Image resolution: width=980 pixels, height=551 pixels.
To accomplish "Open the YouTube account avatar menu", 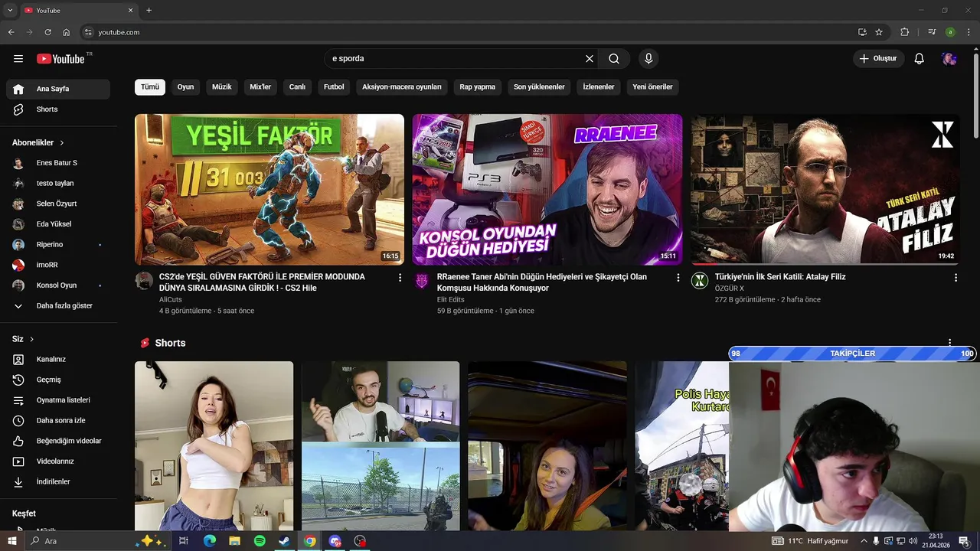I will pos(949,59).
